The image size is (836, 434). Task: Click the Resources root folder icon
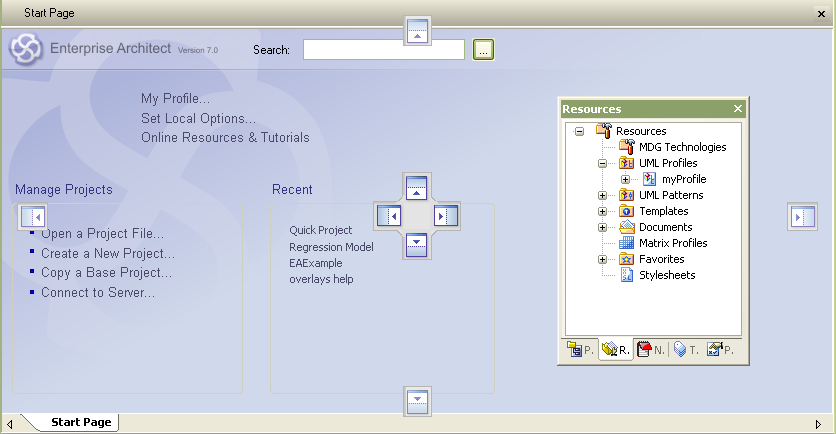604,130
